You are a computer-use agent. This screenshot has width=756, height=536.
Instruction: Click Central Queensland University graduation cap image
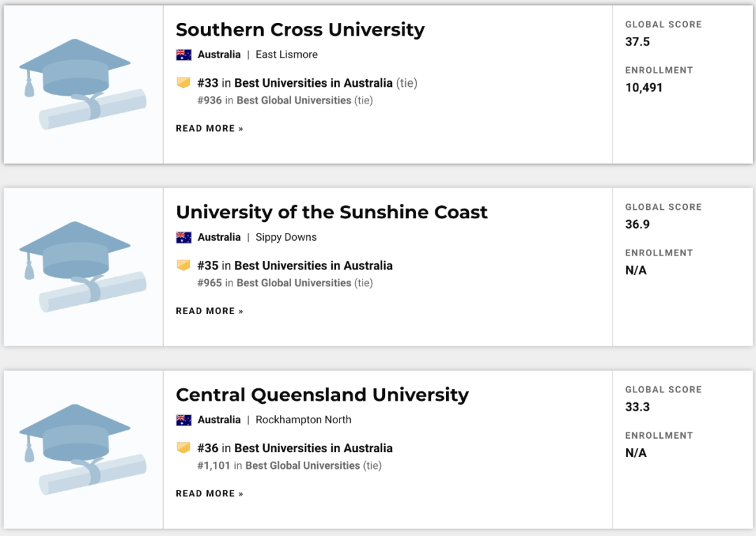83,449
